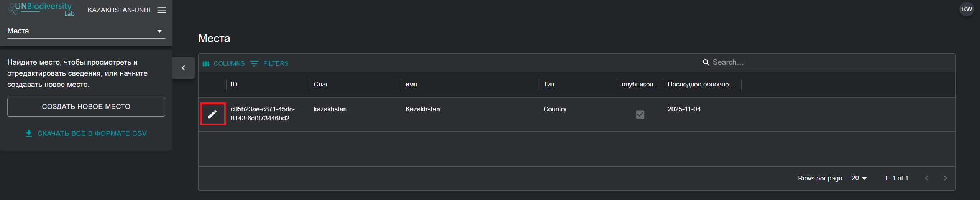Screen dimensions: 980x200
Task: Change rows per page from 20
Action: coord(859,178)
